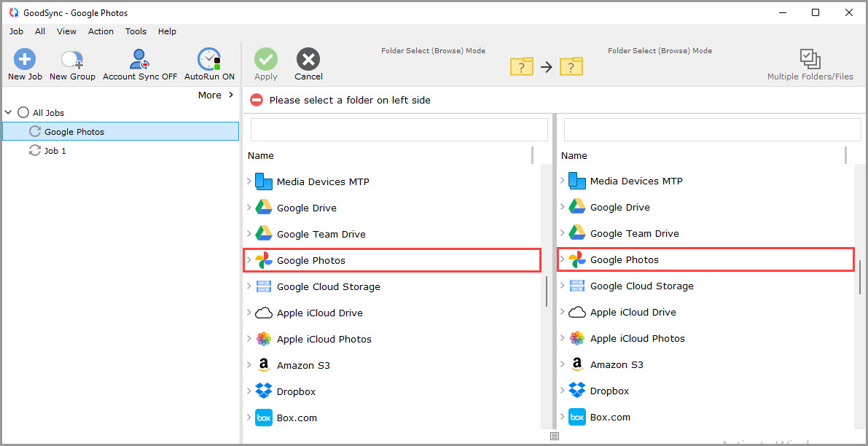Image resolution: width=868 pixels, height=446 pixels.
Task: Click the left panel path input field
Action: click(399, 129)
